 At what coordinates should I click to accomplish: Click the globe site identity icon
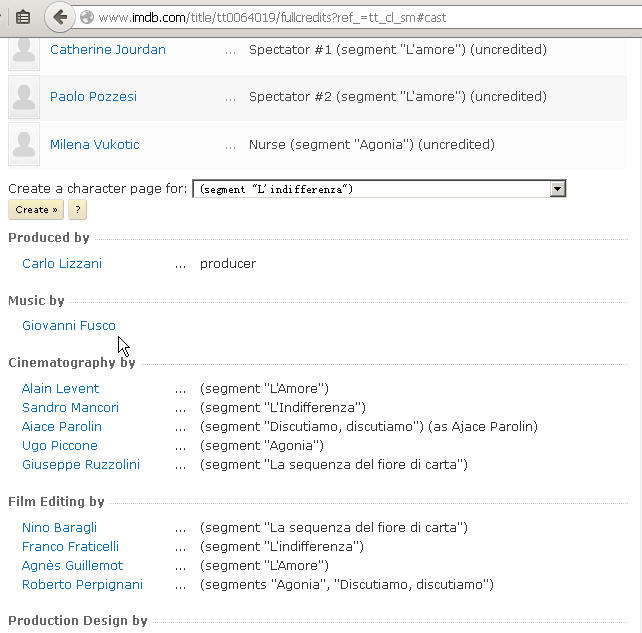[x=87, y=17]
